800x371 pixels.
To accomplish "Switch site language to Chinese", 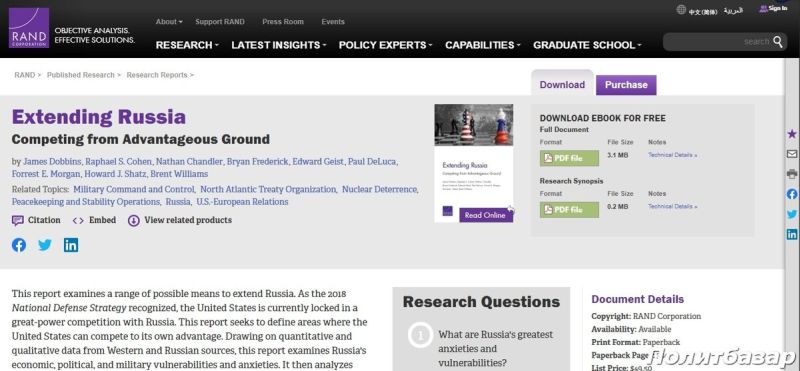I will [x=703, y=11].
